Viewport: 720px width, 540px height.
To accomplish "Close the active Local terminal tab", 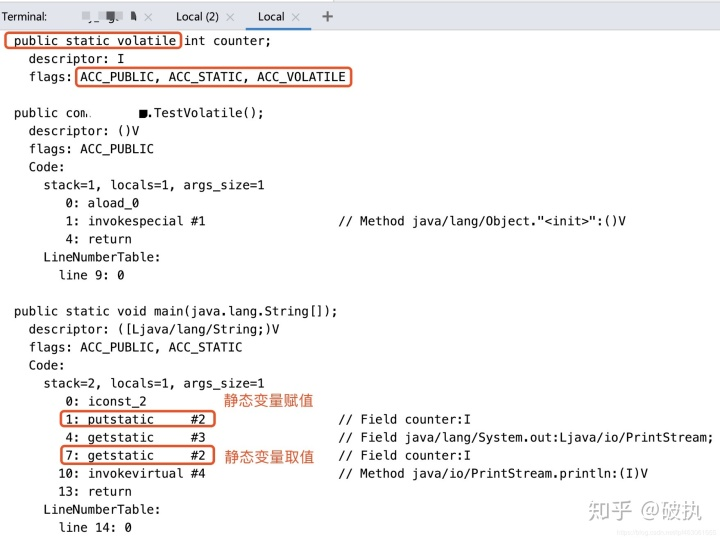I will tap(296, 17).
